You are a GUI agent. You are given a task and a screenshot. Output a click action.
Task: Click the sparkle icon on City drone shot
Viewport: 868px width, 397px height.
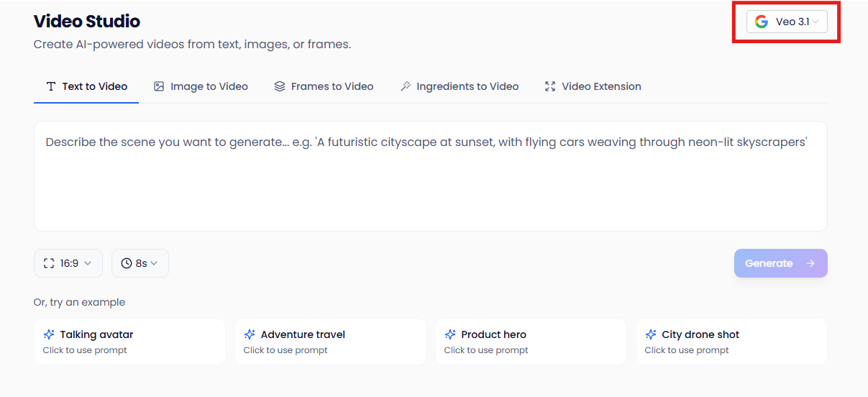[651, 334]
